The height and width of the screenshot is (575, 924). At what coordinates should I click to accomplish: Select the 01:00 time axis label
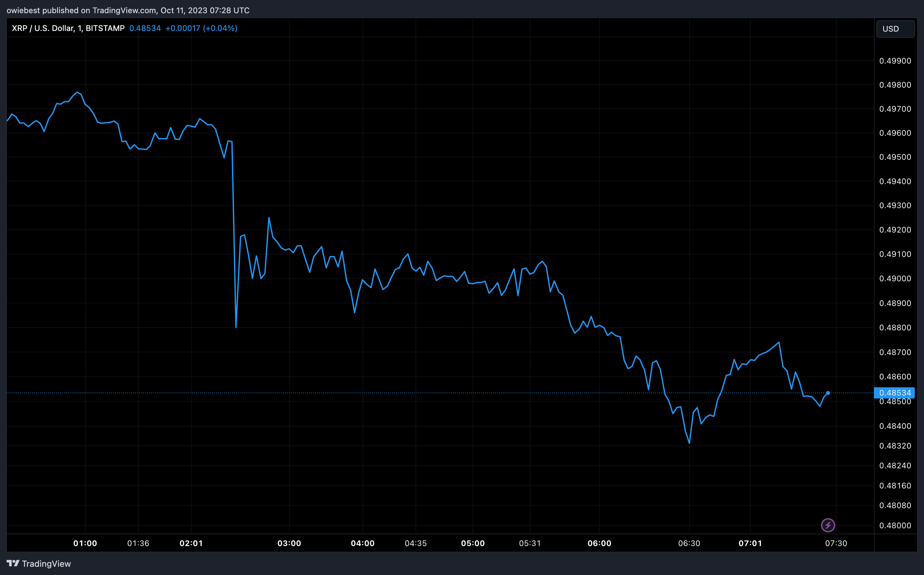[85, 543]
